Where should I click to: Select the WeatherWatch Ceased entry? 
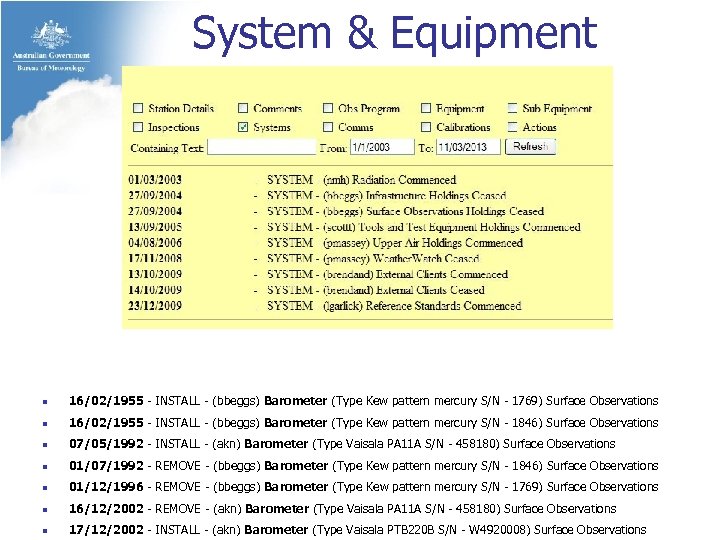tap(304, 258)
